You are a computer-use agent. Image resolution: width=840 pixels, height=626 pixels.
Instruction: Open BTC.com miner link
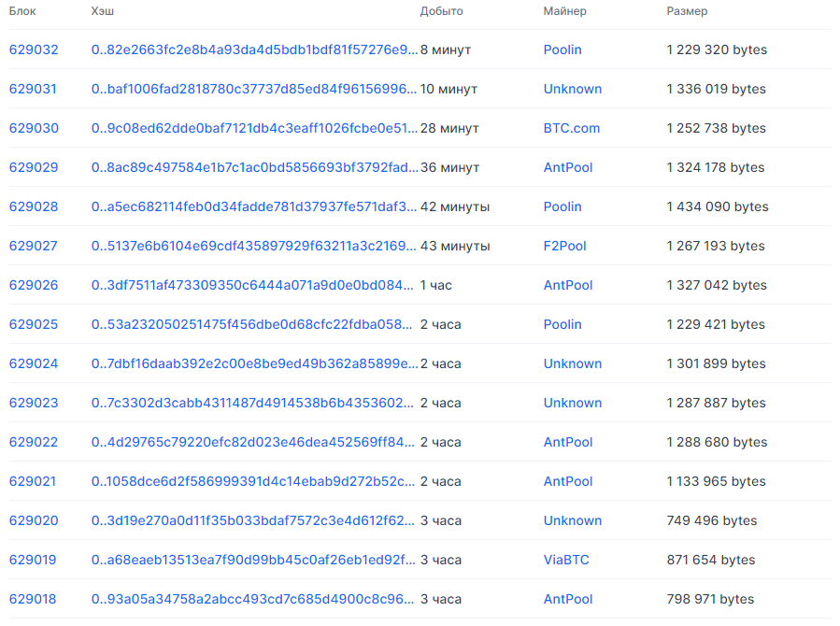click(x=572, y=128)
